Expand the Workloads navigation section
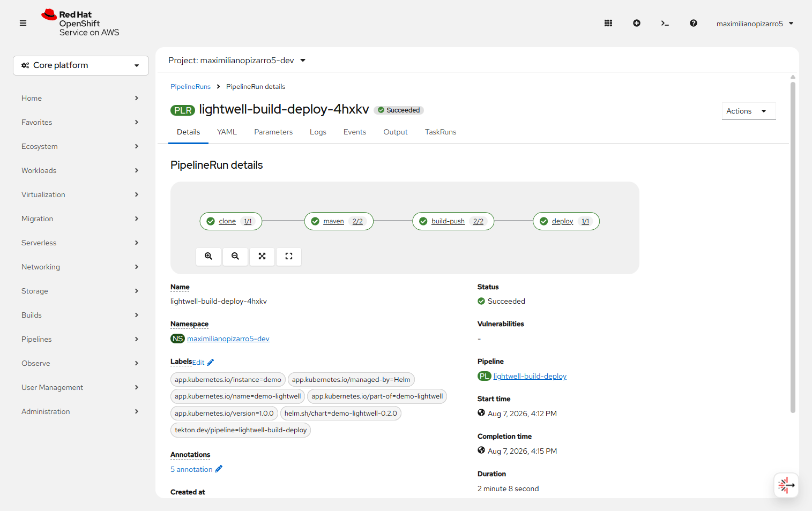The image size is (812, 511). [x=80, y=170]
